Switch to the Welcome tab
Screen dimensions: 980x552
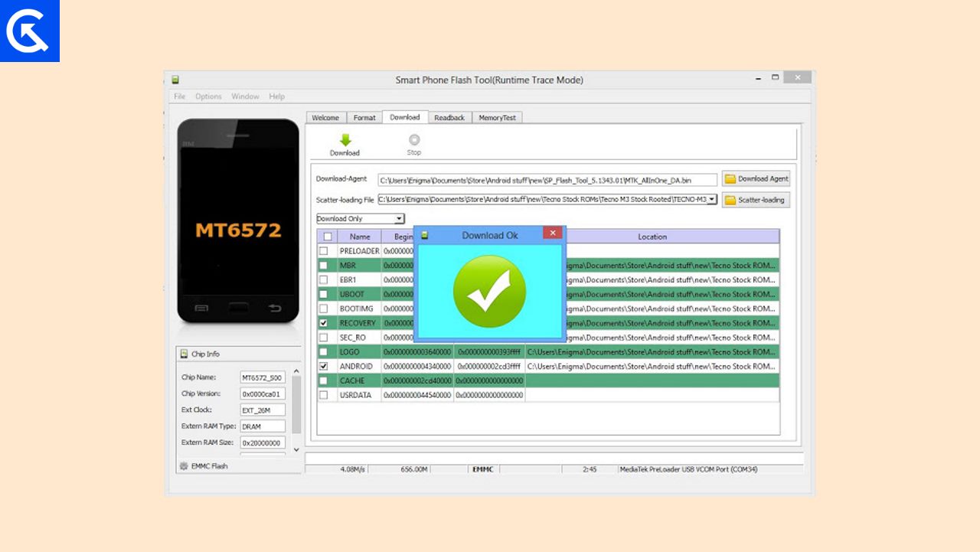pyautogui.click(x=325, y=118)
